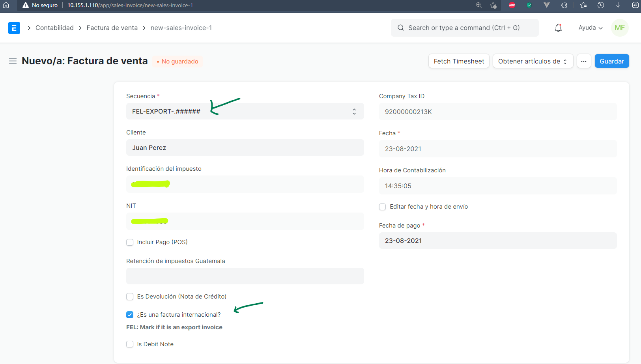Click the Retención de impuestos Guatemala field
This screenshot has width=641, height=364.
(x=245, y=276)
